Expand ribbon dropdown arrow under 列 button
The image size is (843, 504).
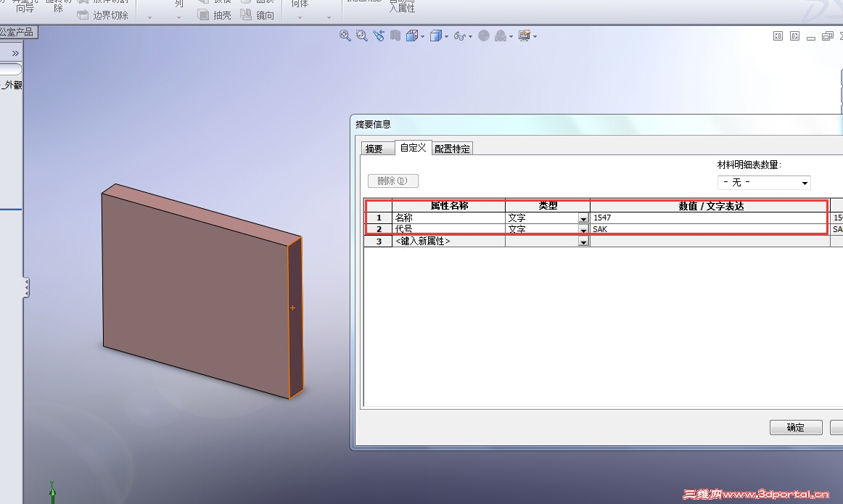(x=179, y=17)
